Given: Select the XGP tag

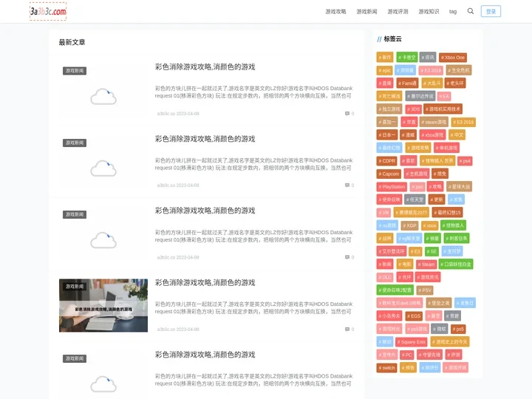Looking at the screenshot, I should point(409,225).
